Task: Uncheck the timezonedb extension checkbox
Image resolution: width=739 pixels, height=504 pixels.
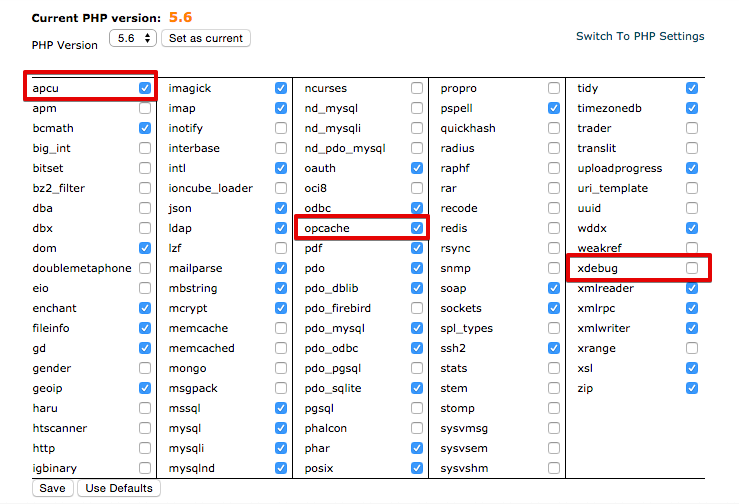Action: point(692,108)
